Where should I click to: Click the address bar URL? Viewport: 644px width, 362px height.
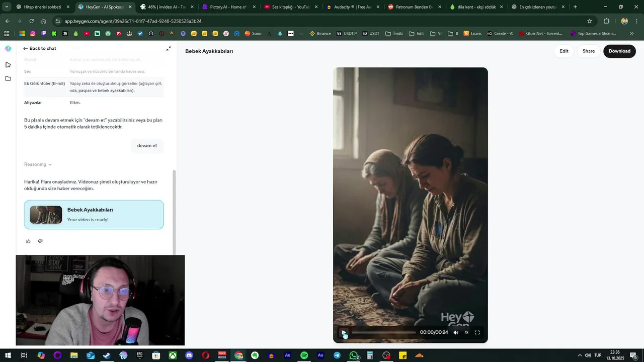[x=133, y=21]
